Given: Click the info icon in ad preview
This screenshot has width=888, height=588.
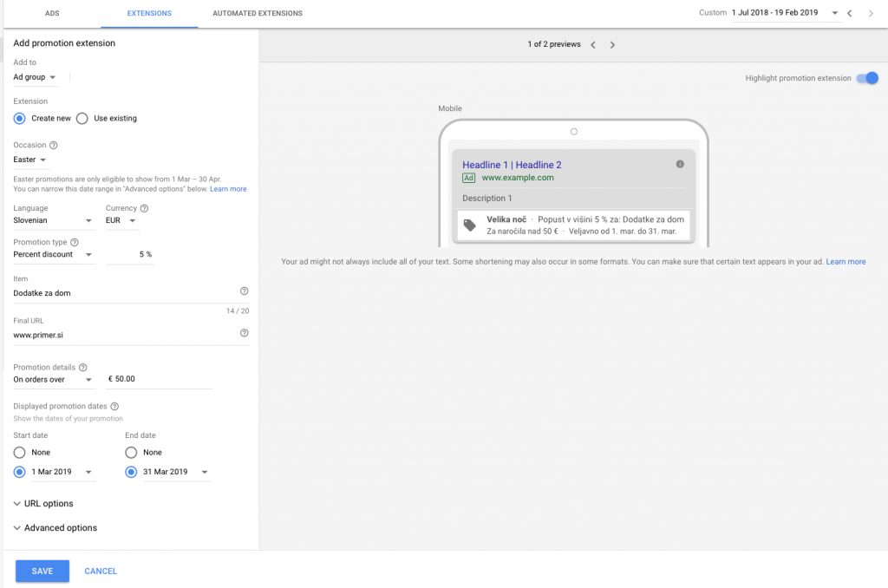Looking at the screenshot, I should 679,164.
